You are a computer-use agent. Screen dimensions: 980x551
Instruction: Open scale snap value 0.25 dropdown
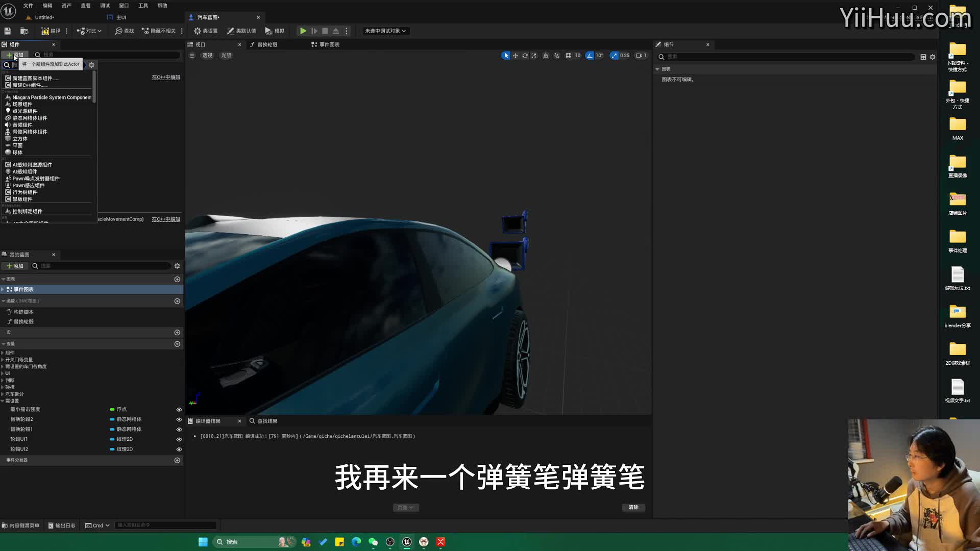(x=625, y=56)
